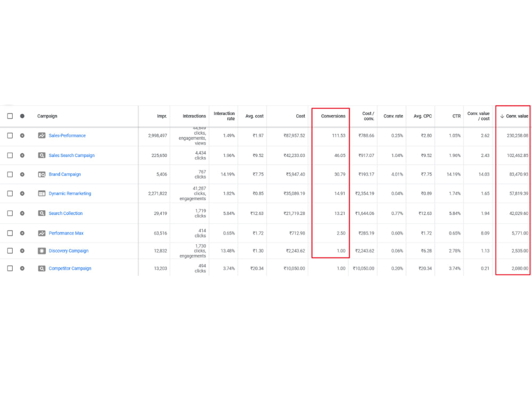The width and height of the screenshot is (532, 399).
Task: Click the 46.05 conversions value
Action: 339,155
